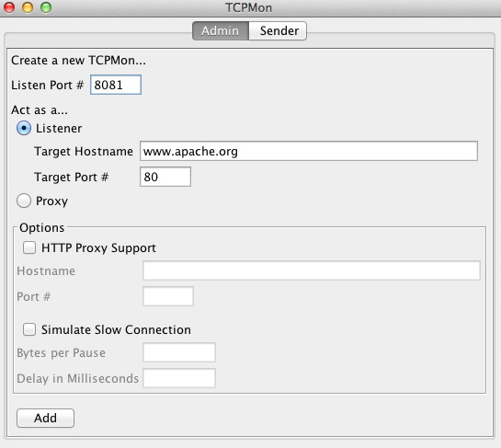Image resolution: width=501 pixels, height=448 pixels.
Task: Click the Add button
Action: pos(45,418)
